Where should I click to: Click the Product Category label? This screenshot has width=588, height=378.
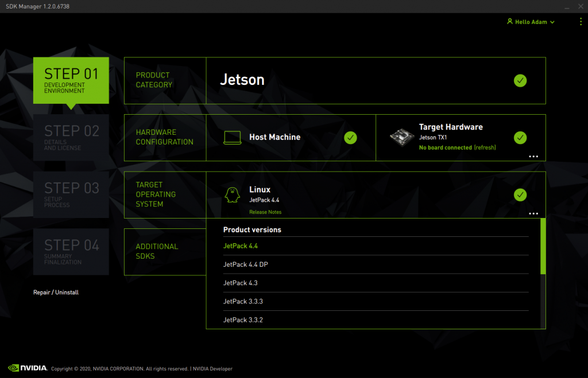click(x=154, y=80)
